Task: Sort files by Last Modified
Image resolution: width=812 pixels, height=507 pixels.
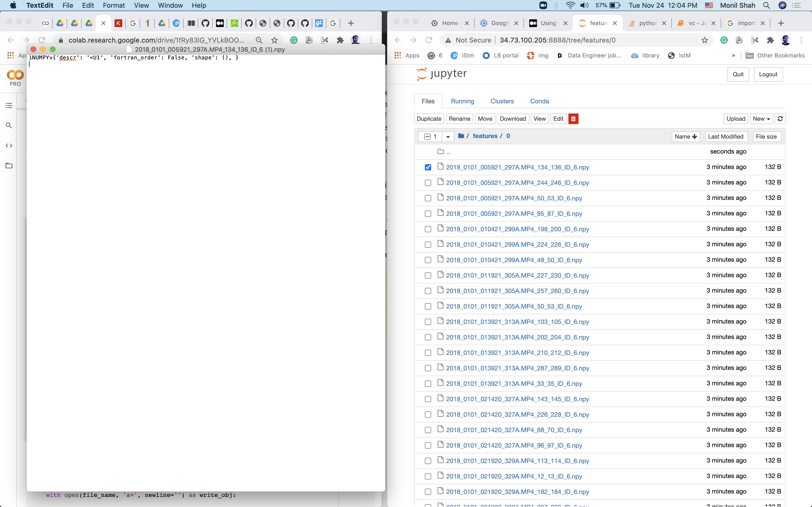Action: tap(725, 136)
